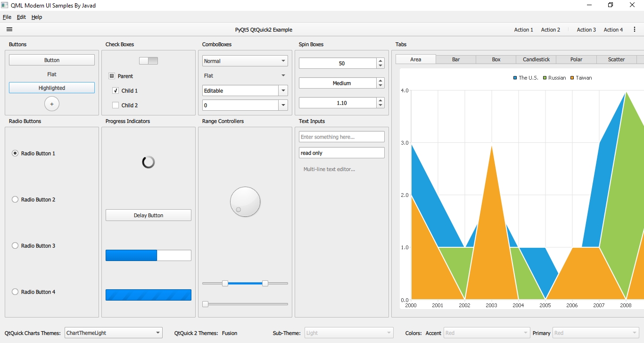Step down the Medium spin box
644x343 pixels.
click(x=380, y=86)
